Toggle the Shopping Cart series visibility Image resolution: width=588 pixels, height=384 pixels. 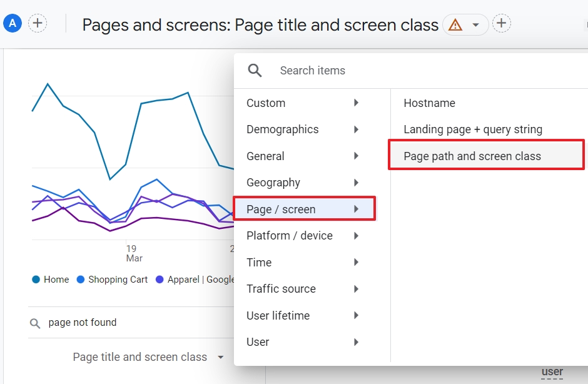click(x=112, y=280)
